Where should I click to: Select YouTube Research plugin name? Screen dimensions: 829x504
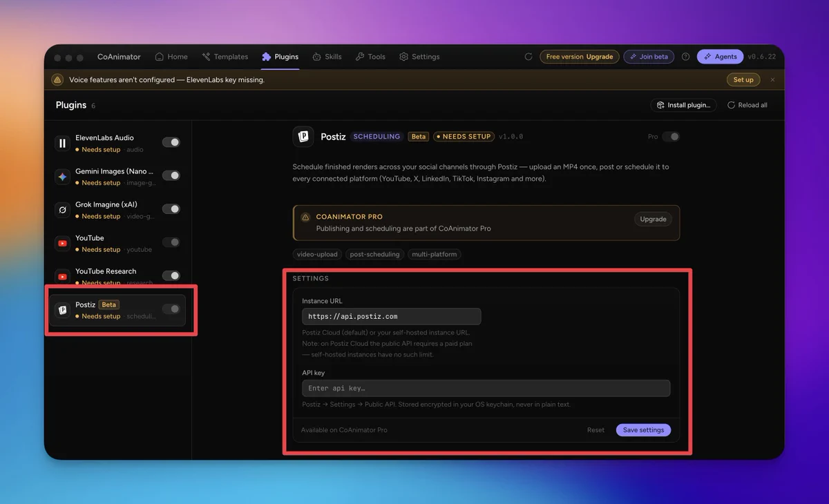click(x=106, y=271)
